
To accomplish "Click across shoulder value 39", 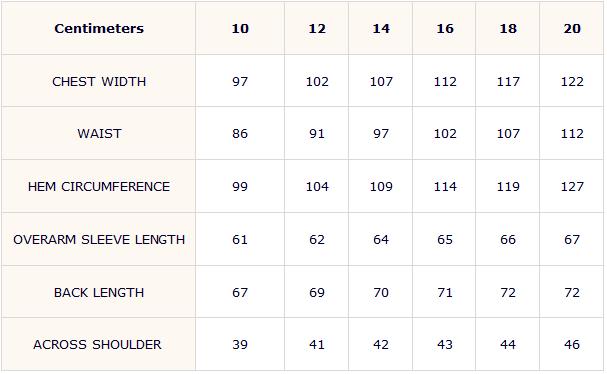I will [240, 345].
